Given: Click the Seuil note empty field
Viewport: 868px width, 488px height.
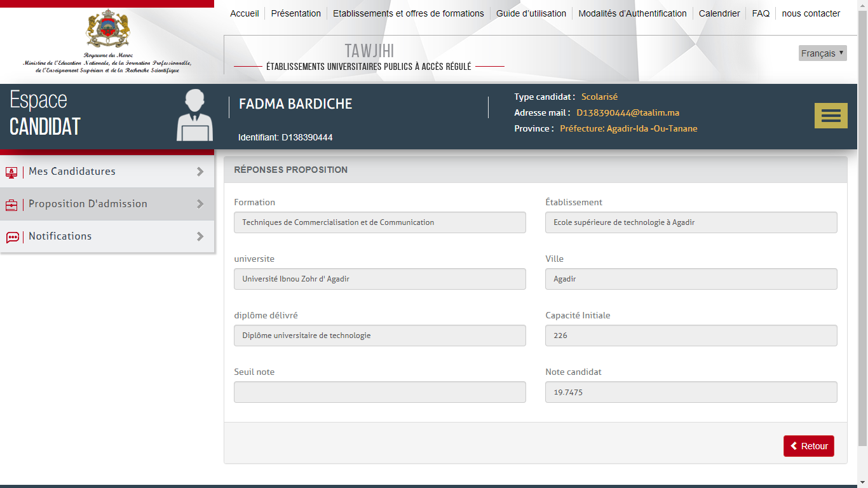Looking at the screenshot, I should point(379,392).
